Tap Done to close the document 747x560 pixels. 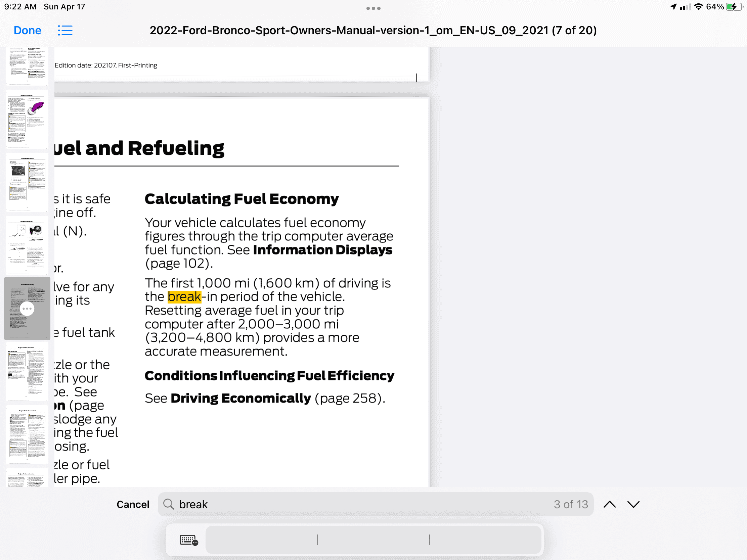click(x=27, y=30)
